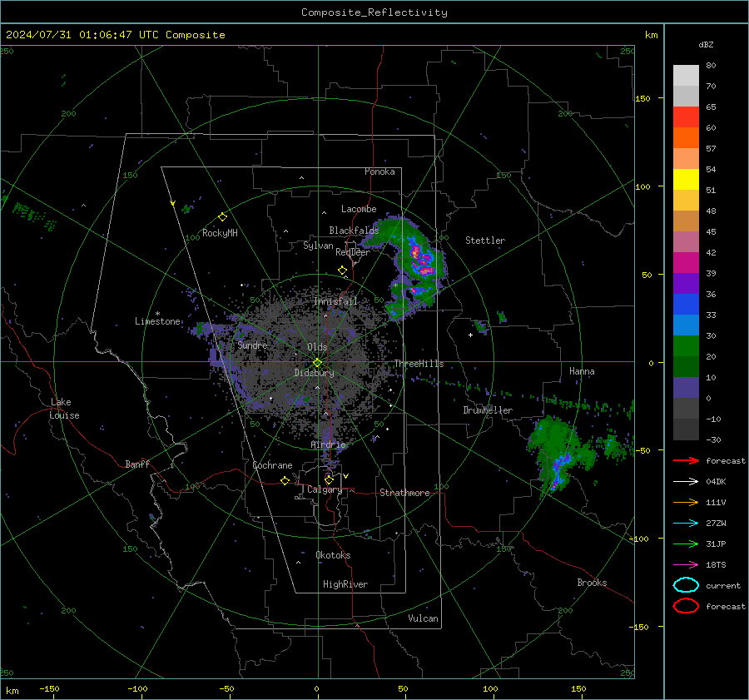Click the cyan current ellipse legend icon
Screen dimensions: 749x700
pyautogui.click(x=686, y=585)
